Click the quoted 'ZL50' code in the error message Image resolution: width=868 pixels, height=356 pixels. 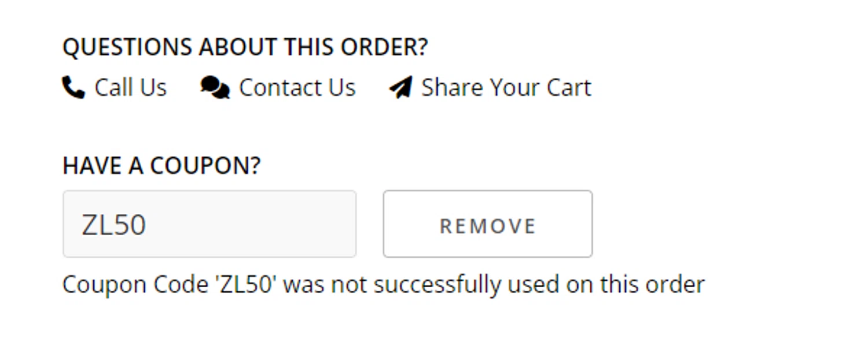pyautogui.click(x=247, y=285)
